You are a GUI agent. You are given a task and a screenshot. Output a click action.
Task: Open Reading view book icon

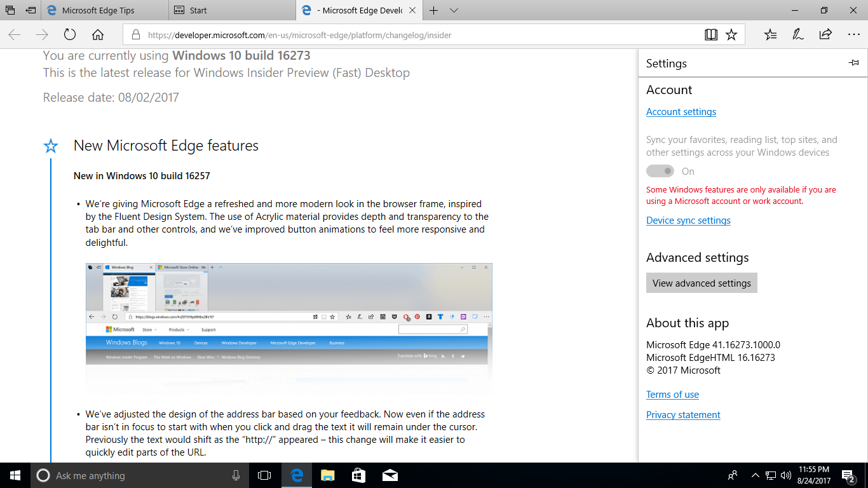(x=711, y=35)
